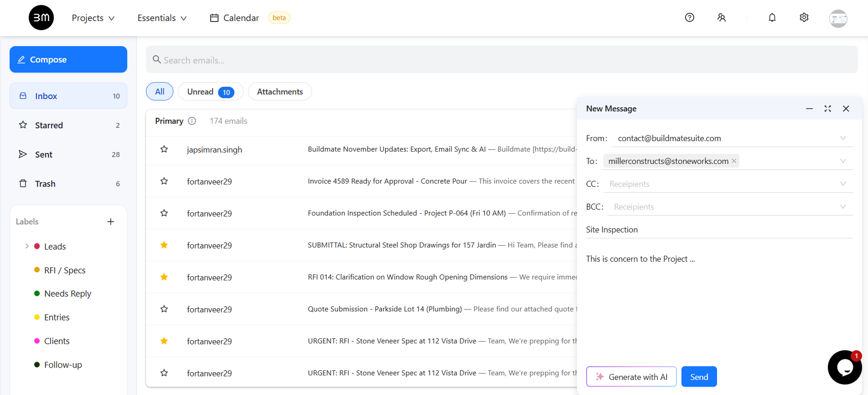
Task: Star the Quote Submission Parkside Lot email
Action: [x=164, y=309]
